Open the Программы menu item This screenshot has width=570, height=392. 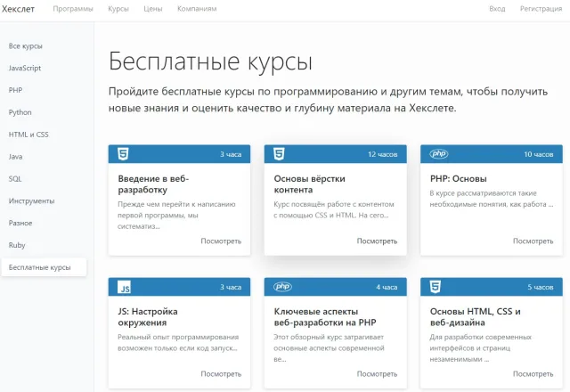(x=73, y=9)
